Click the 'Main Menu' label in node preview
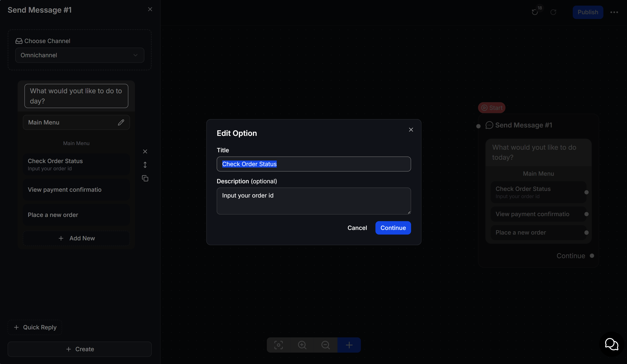 [539, 173]
